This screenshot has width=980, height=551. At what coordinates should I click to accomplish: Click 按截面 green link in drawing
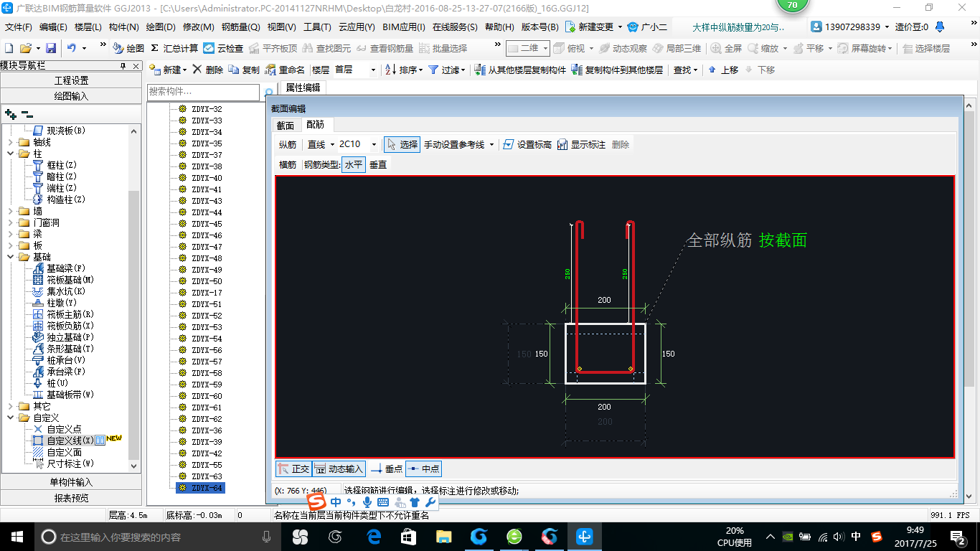(783, 240)
